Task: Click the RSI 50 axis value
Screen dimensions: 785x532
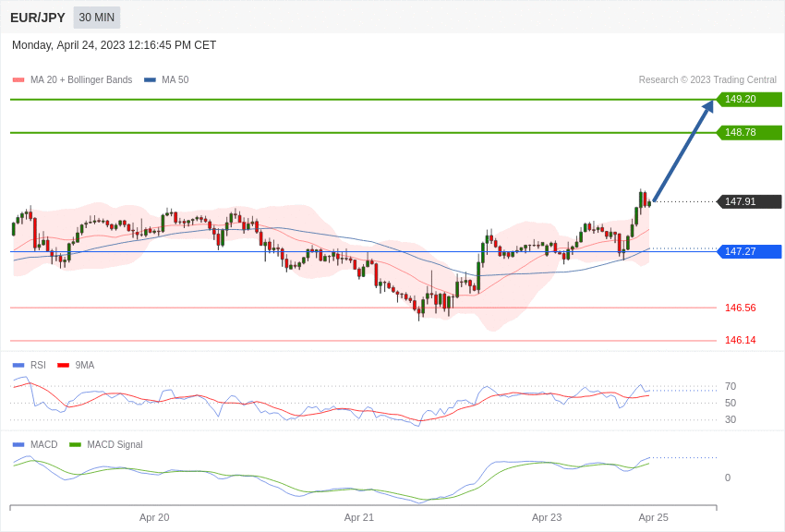Action: point(731,403)
